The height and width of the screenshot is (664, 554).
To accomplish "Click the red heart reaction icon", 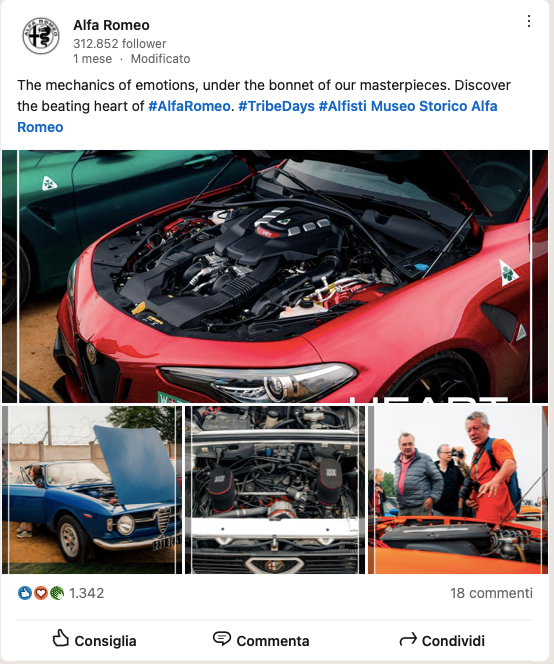I will pyautogui.click(x=41, y=593).
